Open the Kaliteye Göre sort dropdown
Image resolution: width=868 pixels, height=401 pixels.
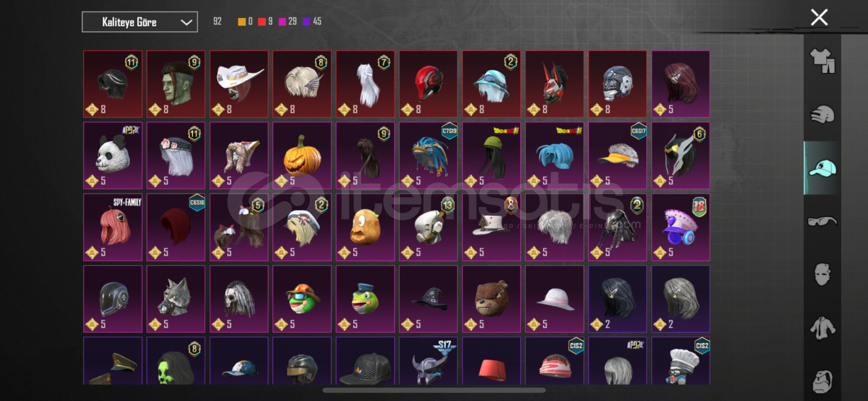coord(140,22)
